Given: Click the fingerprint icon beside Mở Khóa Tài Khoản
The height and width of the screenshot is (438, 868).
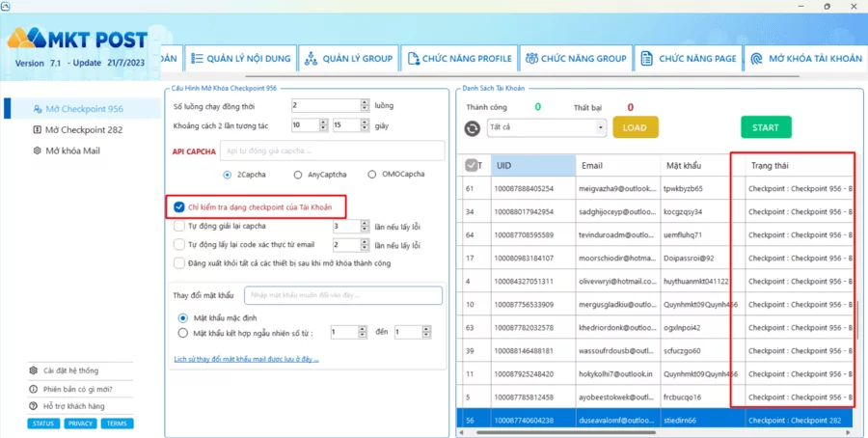Looking at the screenshot, I should click(x=757, y=58).
